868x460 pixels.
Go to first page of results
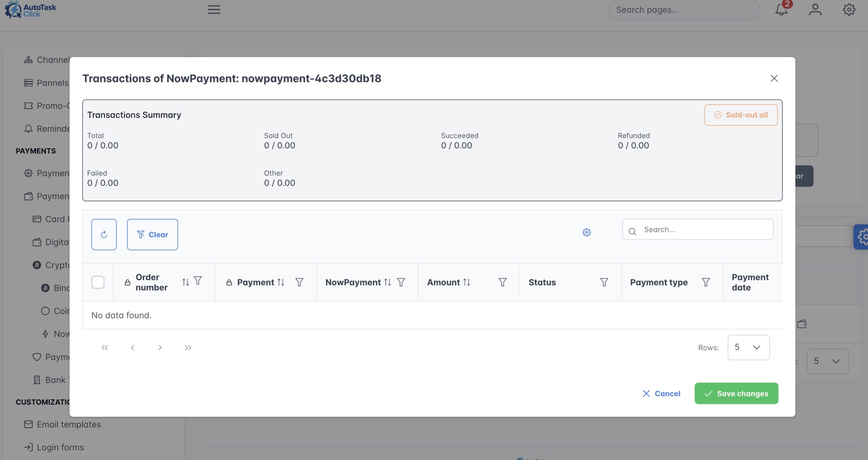coord(105,348)
